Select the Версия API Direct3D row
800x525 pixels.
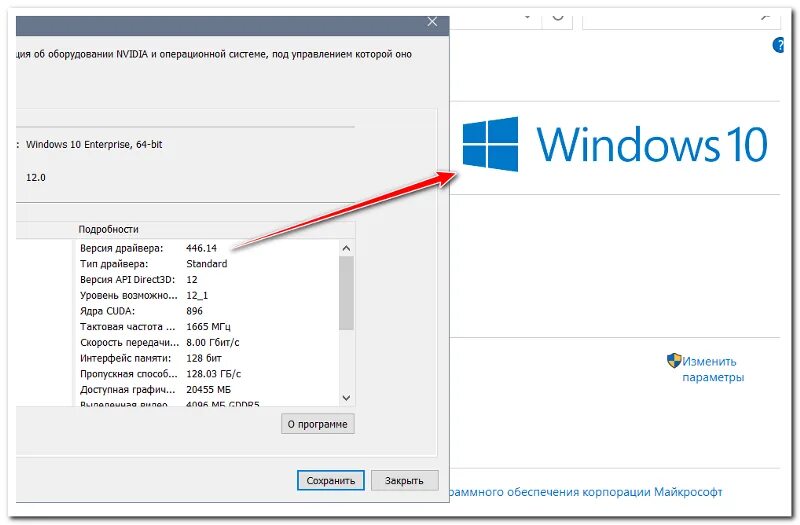point(206,280)
